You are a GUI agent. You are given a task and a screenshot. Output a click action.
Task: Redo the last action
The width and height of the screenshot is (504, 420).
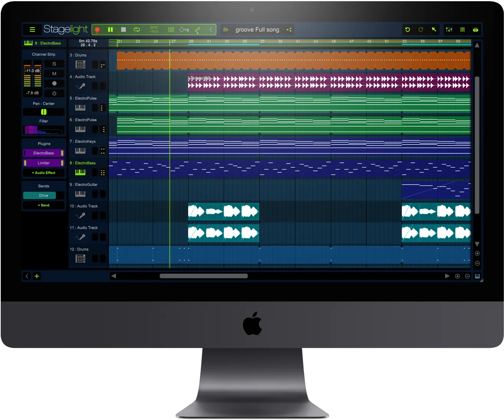click(421, 30)
